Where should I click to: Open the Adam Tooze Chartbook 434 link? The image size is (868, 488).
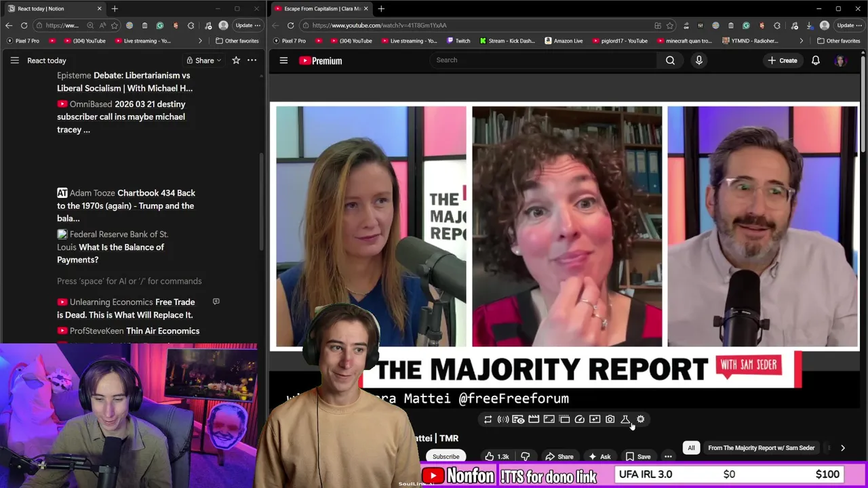click(126, 205)
